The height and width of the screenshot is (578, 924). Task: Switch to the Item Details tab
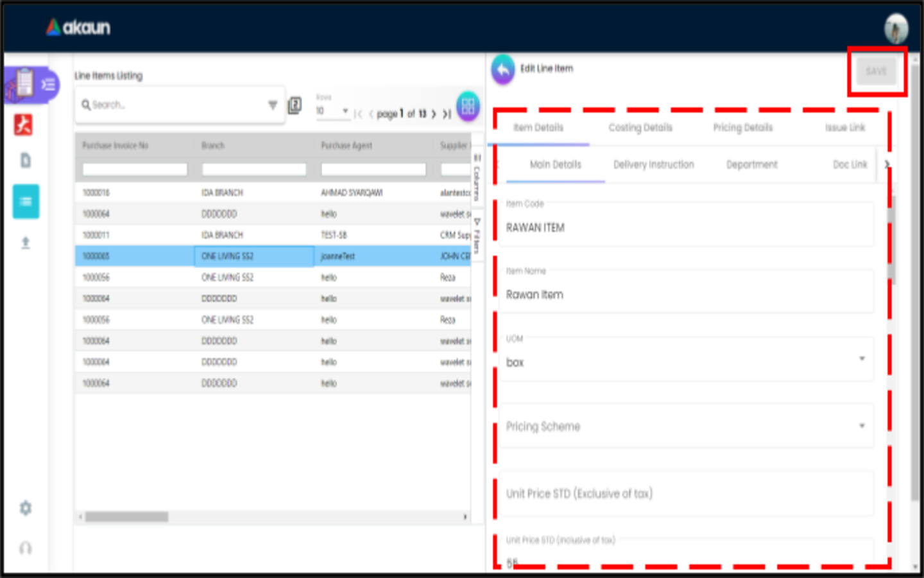point(538,128)
